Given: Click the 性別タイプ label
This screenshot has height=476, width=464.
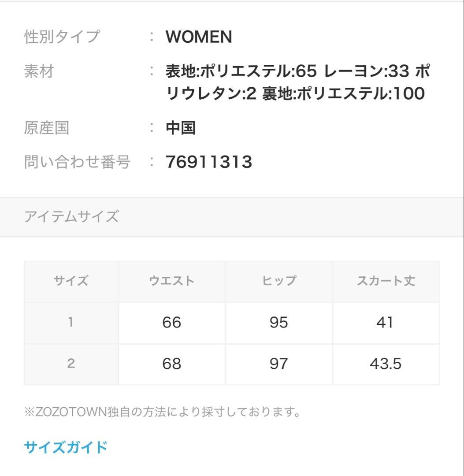Looking at the screenshot, I should tap(62, 37).
